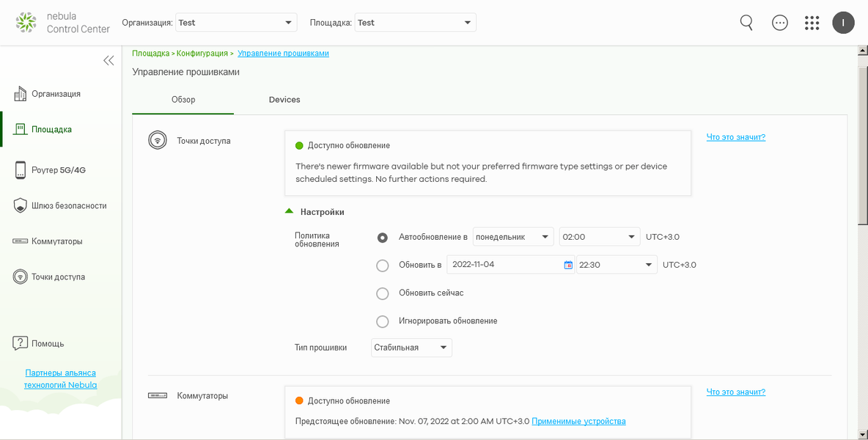Switch to the Обзор tab
The image size is (868, 440).
tap(183, 100)
